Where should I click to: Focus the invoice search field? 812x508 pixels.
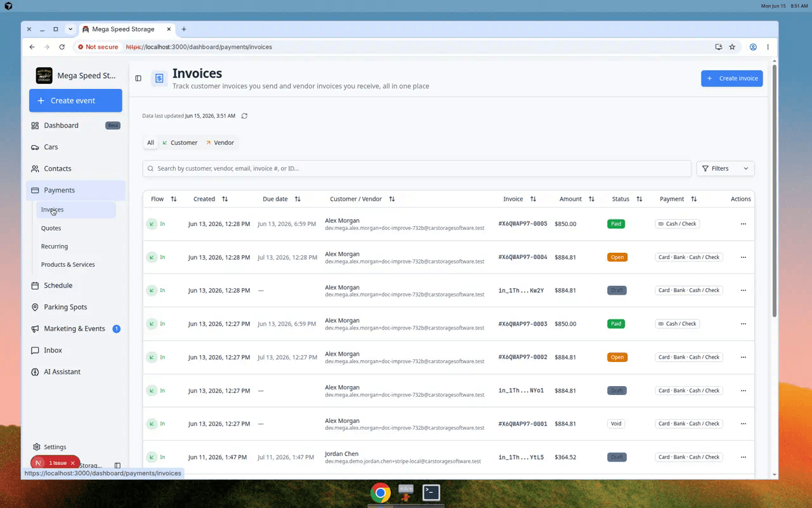(x=417, y=168)
